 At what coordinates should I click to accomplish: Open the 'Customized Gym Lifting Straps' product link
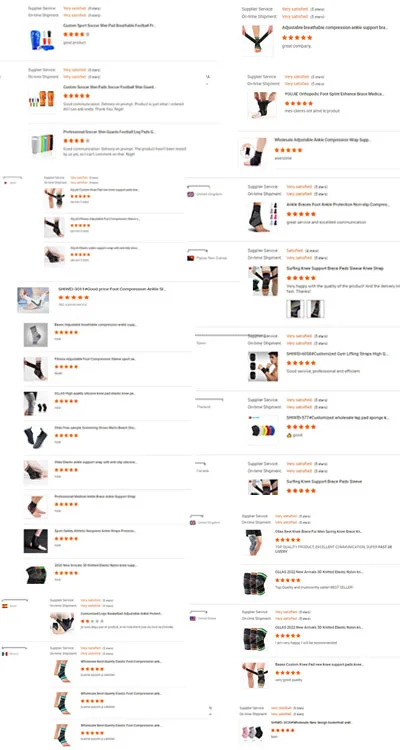tap(338, 354)
